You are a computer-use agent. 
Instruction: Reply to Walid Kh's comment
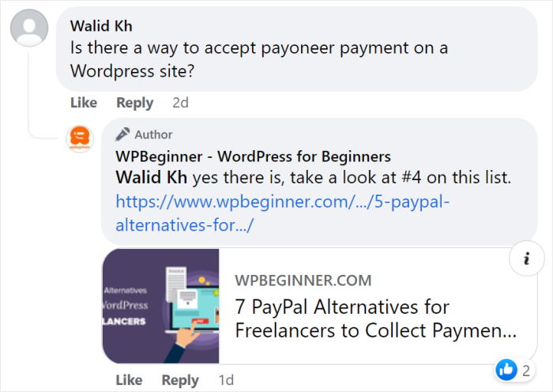tap(135, 103)
